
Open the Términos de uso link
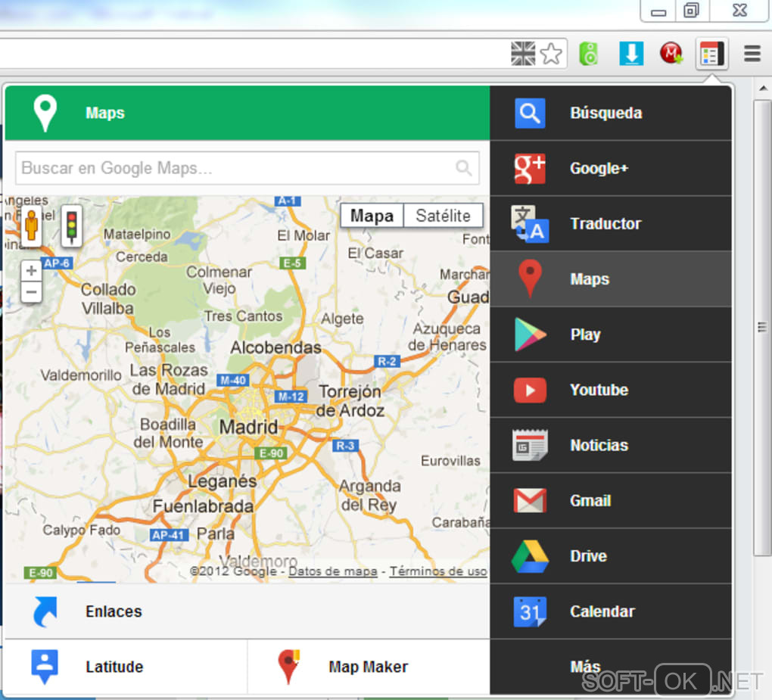[438, 571]
